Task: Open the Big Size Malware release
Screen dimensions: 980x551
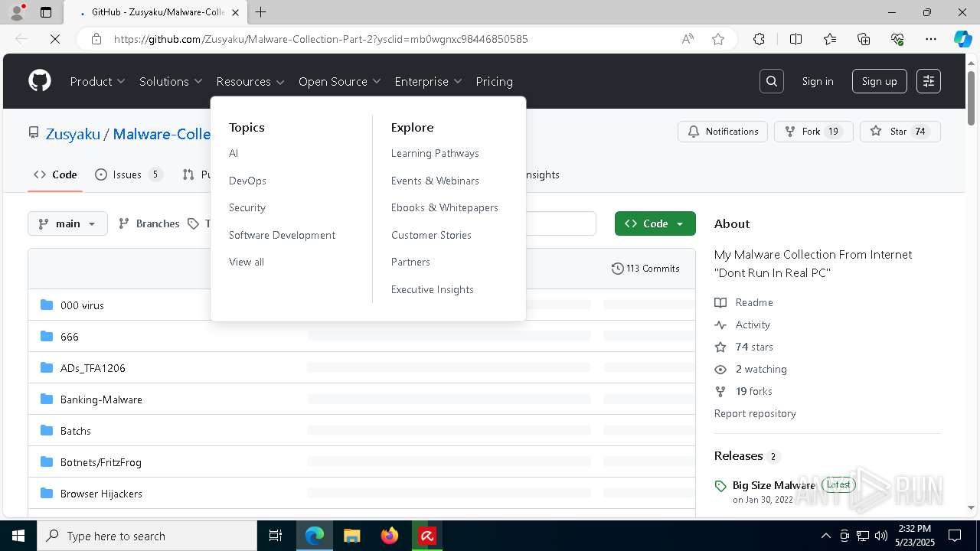Action: point(774,485)
